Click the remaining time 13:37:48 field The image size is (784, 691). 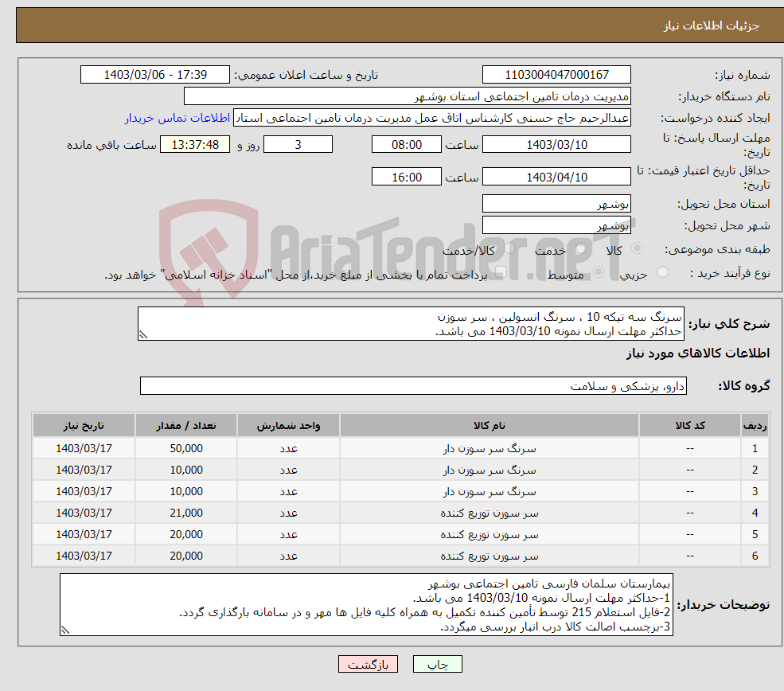[195, 145]
